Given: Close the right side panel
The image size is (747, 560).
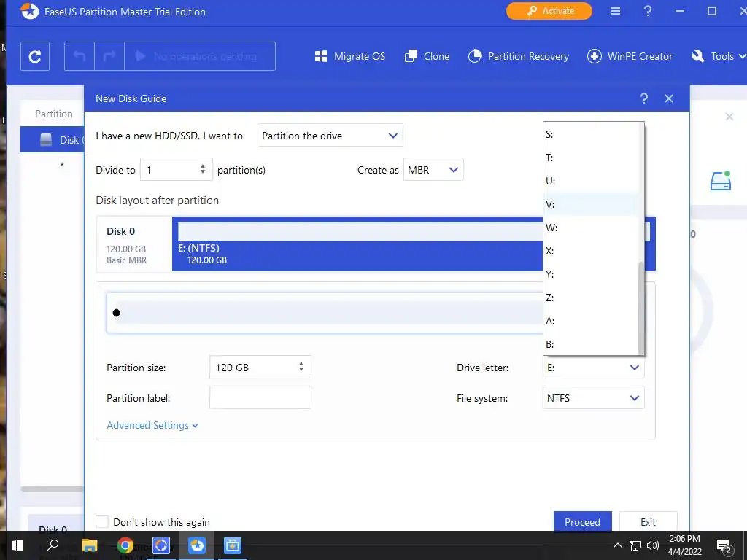Looking at the screenshot, I should [x=729, y=117].
